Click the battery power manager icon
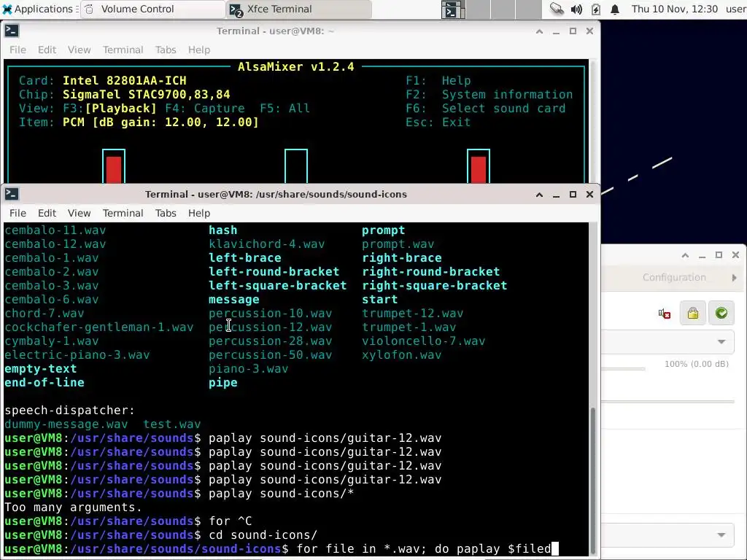The width and height of the screenshot is (747, 560). coord(595,9)
